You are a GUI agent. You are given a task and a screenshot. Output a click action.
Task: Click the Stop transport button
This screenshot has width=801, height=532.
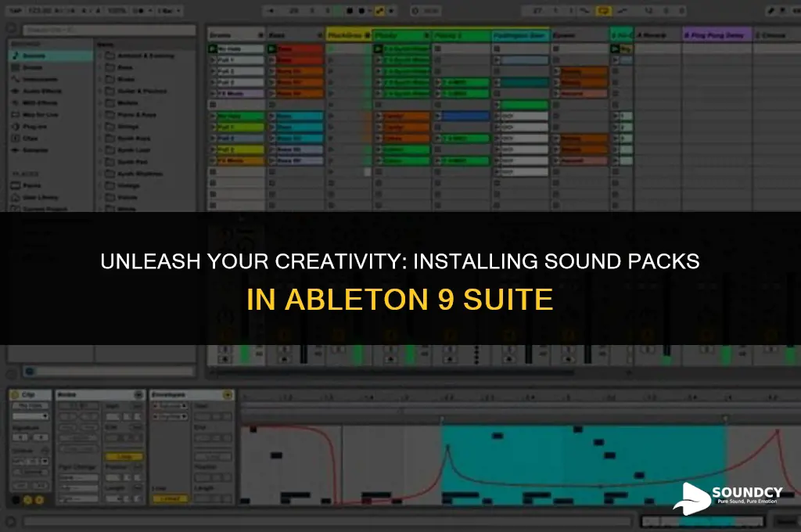pos(350,10)
